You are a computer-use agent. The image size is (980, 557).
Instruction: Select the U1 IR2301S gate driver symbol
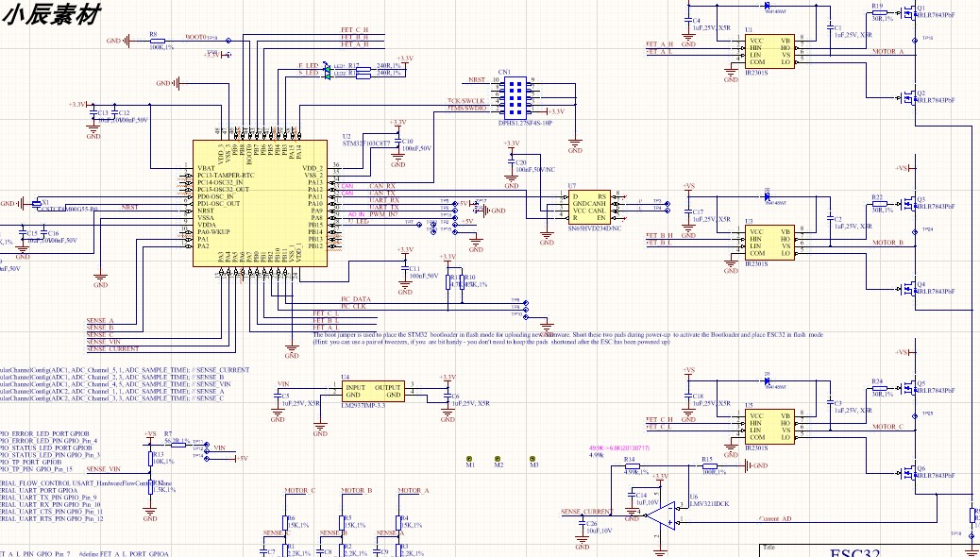[x=770, y=51]
